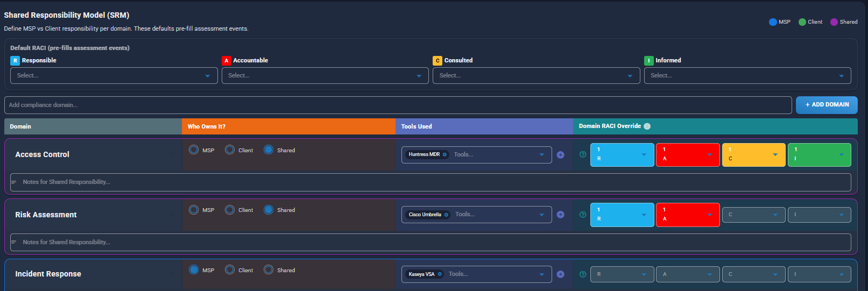Expand the Incident Response tools dropdown arrow
Viewport: 868px width, 291px height.
[x=541, y=274]
